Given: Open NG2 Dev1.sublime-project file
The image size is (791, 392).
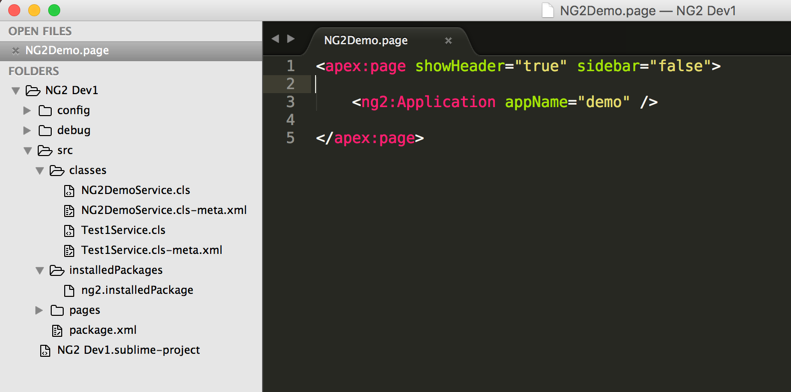Looking at the screenshot, I should coord(120,350).
